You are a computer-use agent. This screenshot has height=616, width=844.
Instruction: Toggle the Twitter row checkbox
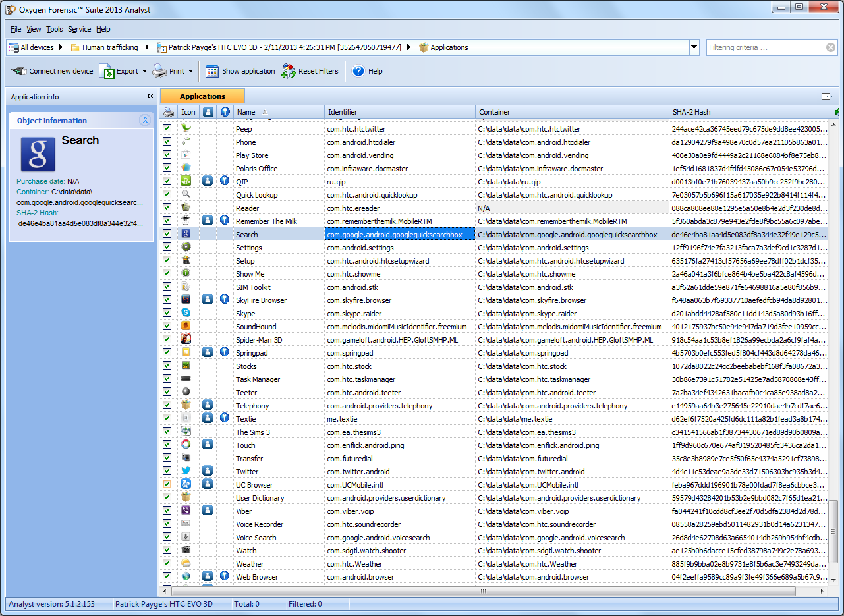click(167, 471)
